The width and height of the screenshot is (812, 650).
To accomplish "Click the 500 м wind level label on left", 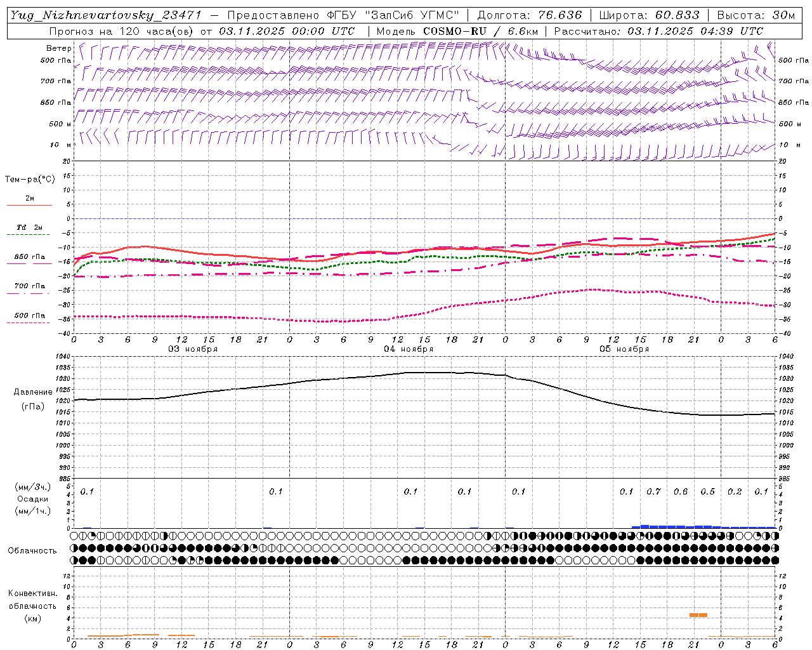I will [x=60, y=124].
